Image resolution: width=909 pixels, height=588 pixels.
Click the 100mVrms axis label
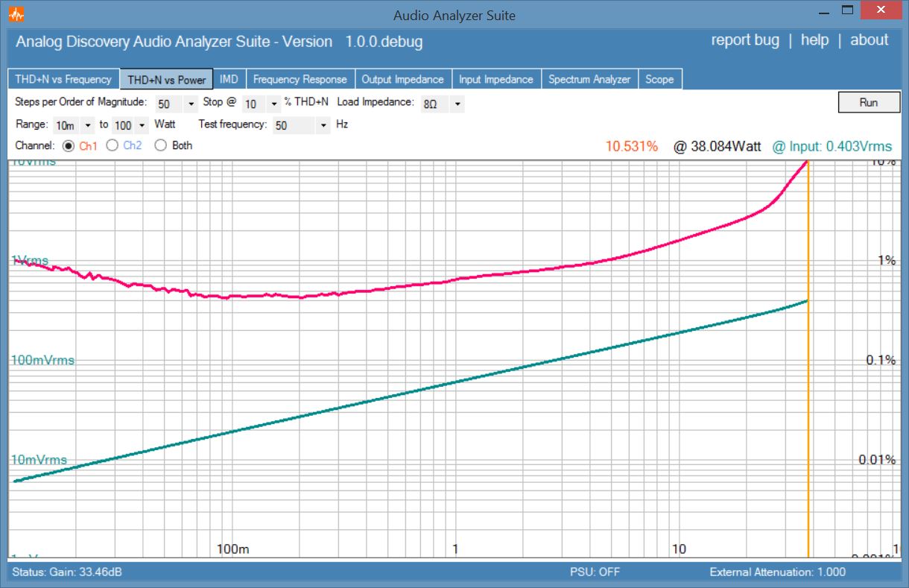[x=42, y=360]
